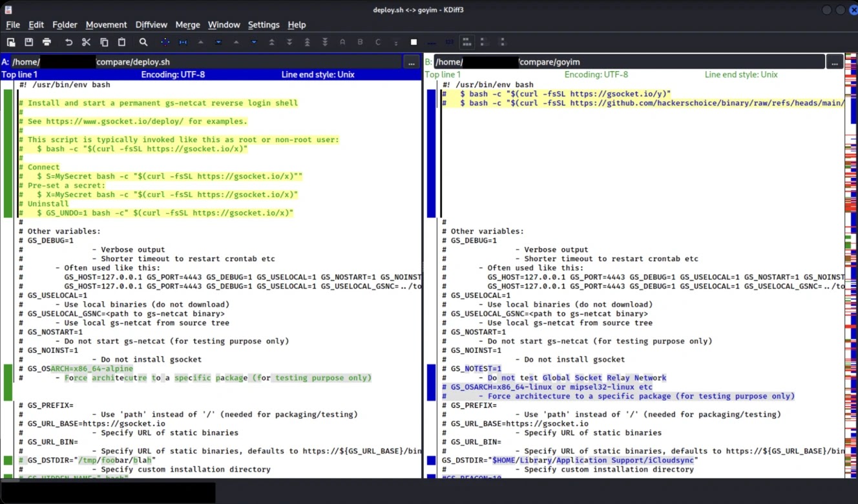
Task: Click pane A 'Encoding: UTF-8' label
Action: tap(173, 74)
